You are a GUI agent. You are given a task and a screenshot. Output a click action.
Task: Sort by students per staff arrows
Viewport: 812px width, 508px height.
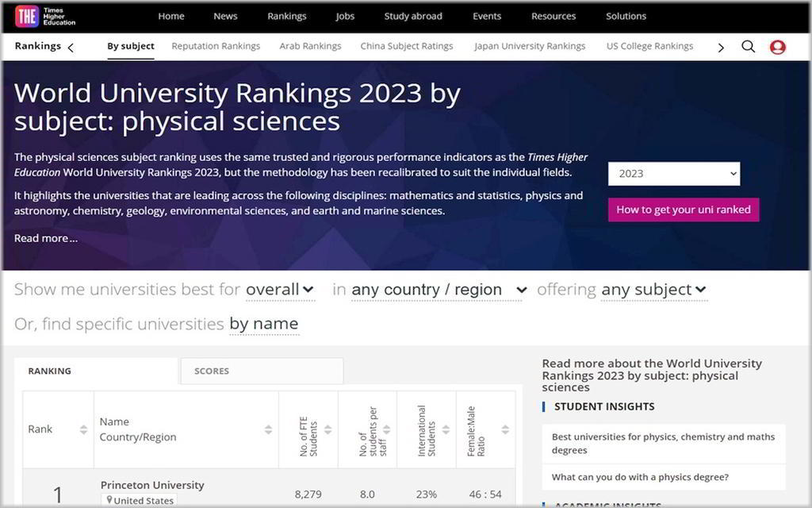[x=386, y=429]
